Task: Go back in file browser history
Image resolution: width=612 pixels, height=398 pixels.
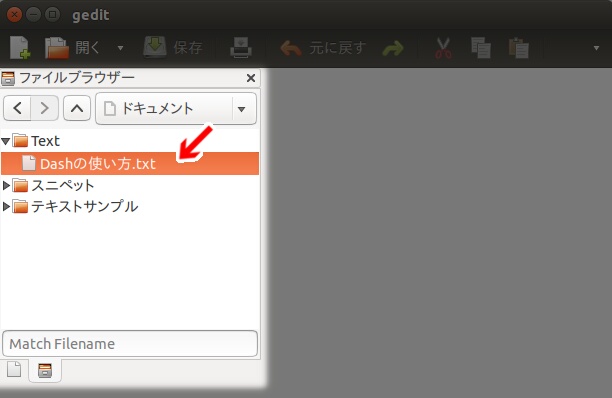Action: coord(17,108)
